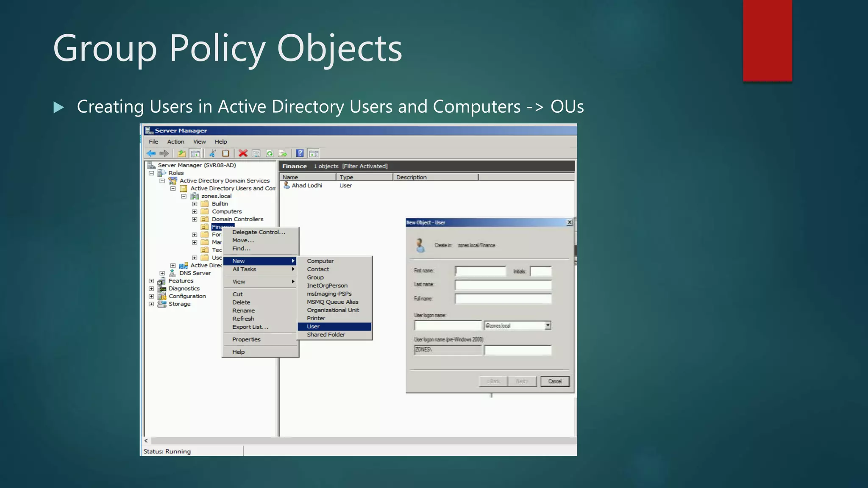Sort by the Name column header
Screen dimensions: 868x488
click(x=308, y=177)
